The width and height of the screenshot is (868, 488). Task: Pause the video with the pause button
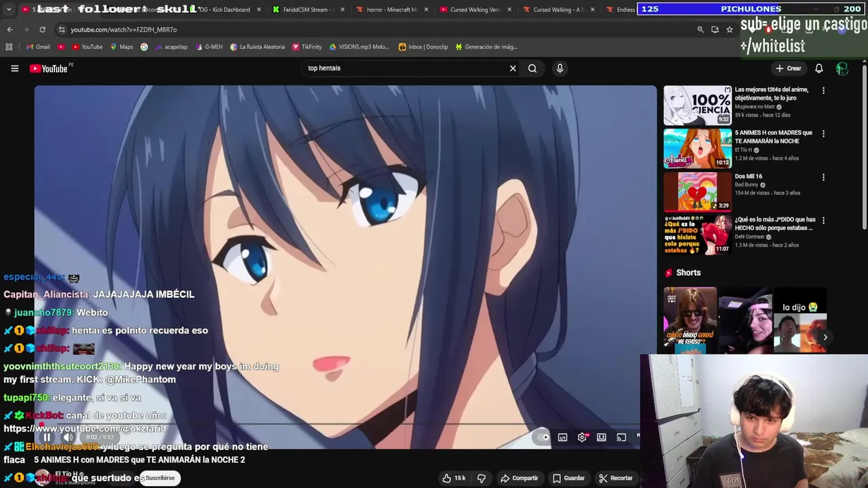point(47,437)
